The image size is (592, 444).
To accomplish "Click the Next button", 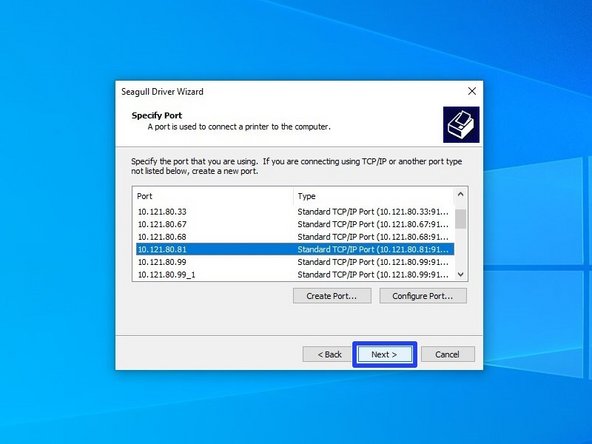I will 385,354.
